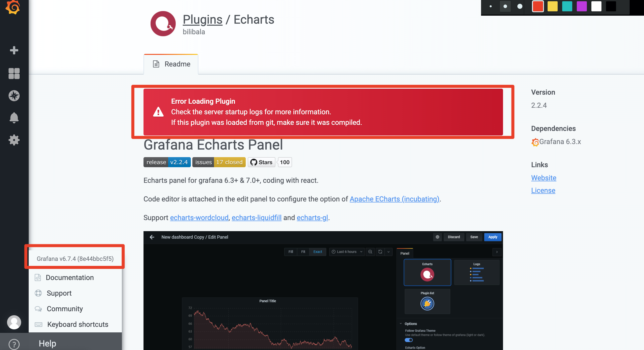Open the Alerting bell icon
This screenshot has width=644, height=350.
point(14,118)
